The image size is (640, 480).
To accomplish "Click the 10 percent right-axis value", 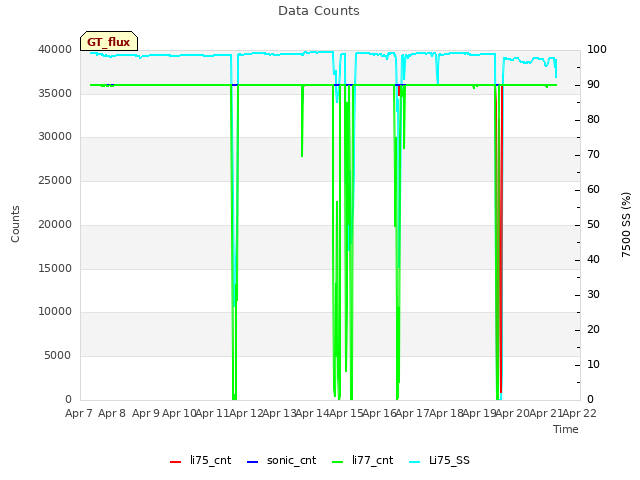I will (x=593, y=364).
